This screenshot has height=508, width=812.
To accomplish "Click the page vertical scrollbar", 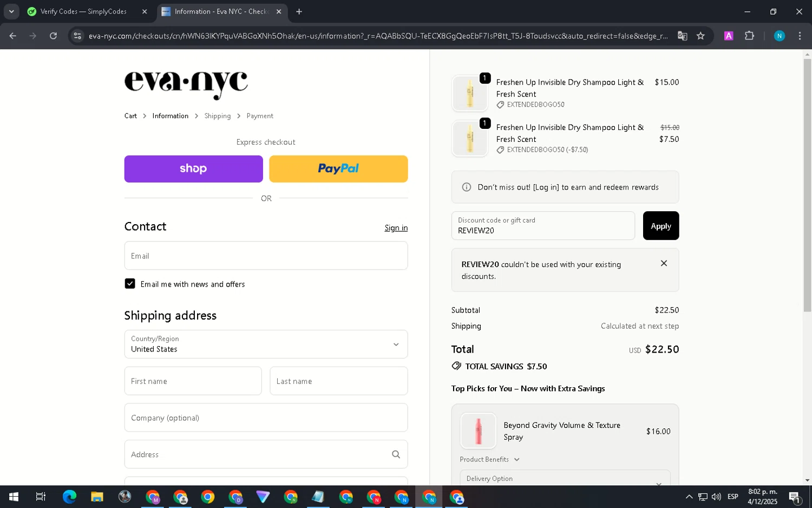I will point(807,184).
